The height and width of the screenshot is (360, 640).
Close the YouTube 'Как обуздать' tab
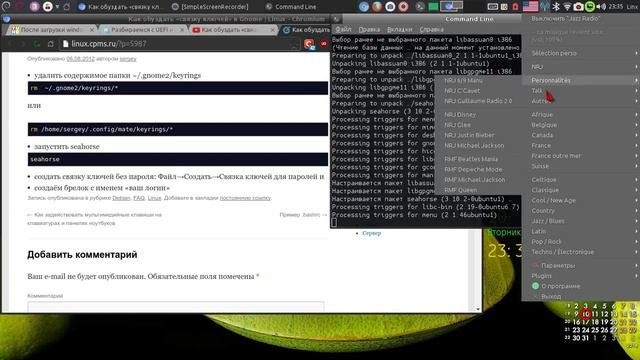click(273, 30)
